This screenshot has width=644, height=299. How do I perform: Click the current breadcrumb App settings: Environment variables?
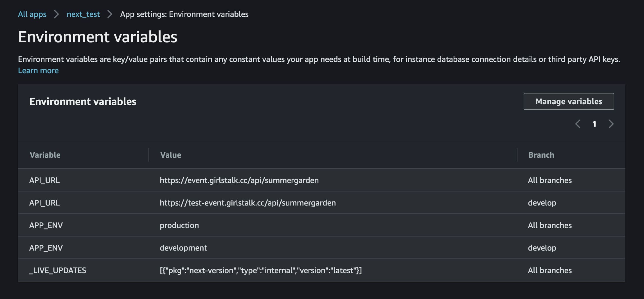coord(184,14)
